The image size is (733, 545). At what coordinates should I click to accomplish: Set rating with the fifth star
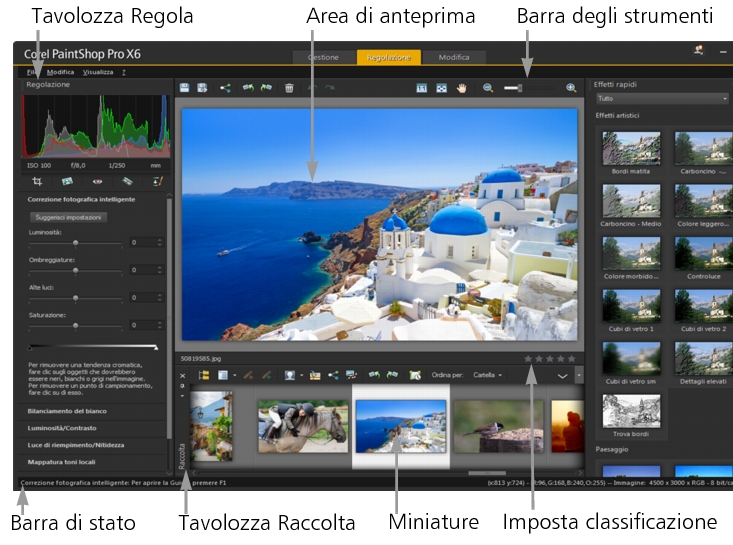coord(572,357)
